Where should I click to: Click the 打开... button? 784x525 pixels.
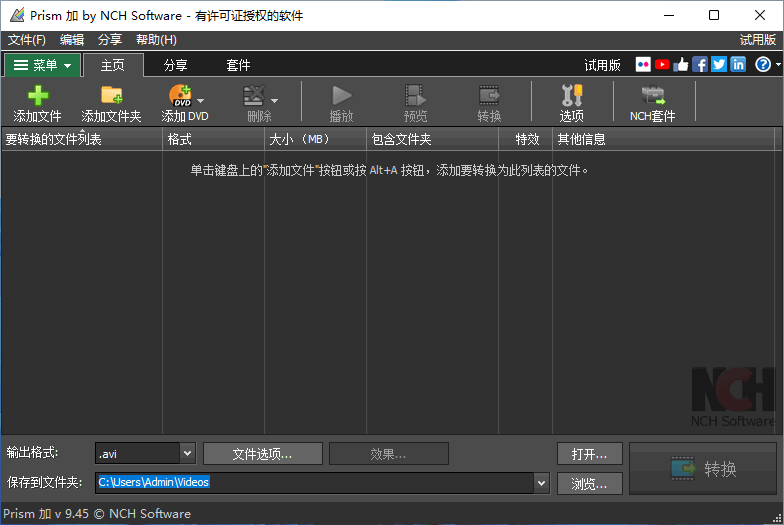pyautogui.click(x=590, y=454)
